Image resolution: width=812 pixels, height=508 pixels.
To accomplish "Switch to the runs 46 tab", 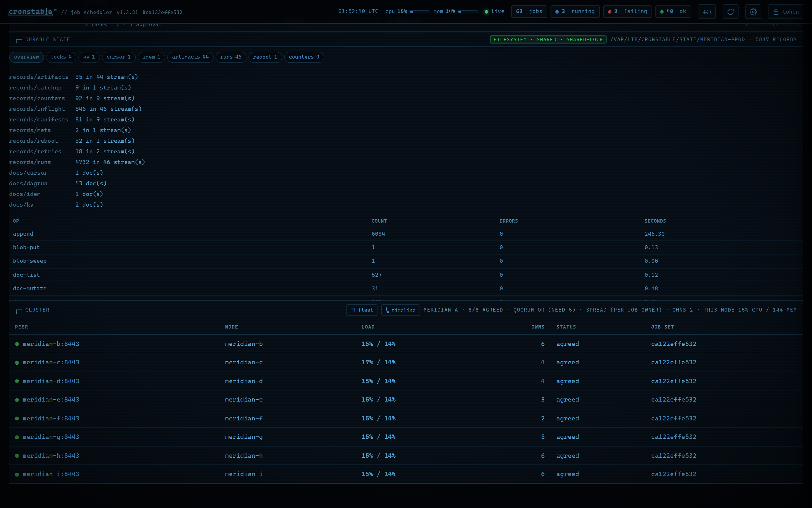I will click(231, 57).
